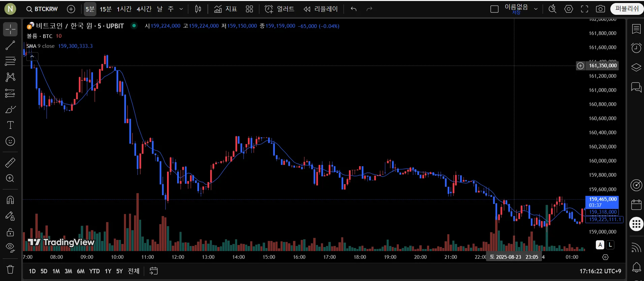Open time axis settings gear
644x281 pixels.
click(605, 257)
